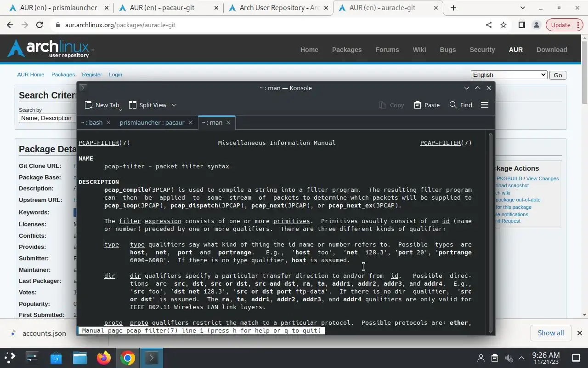Image resolution: width=588 pixels, height=368 pixels.
Task: Click the Packages link under AUR header
Action: tap(63, 75)
